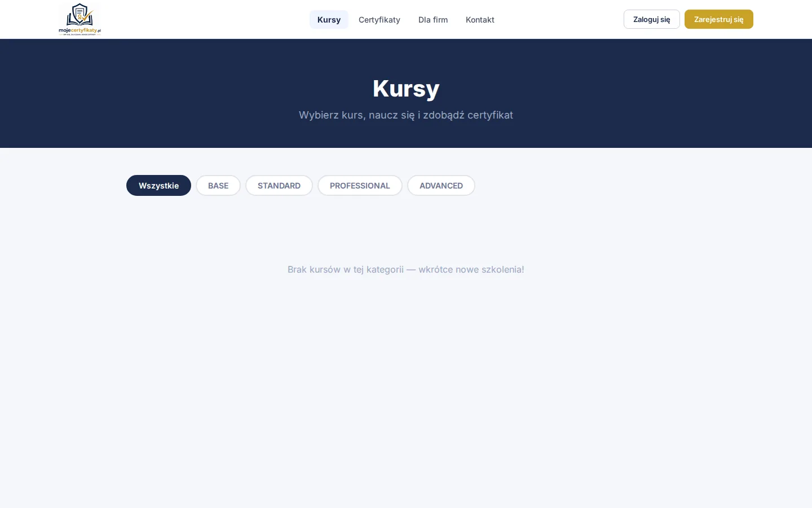Filter courses by STANDARD
The height and width of the screenshot is (508, 812).
pos(279,186)
